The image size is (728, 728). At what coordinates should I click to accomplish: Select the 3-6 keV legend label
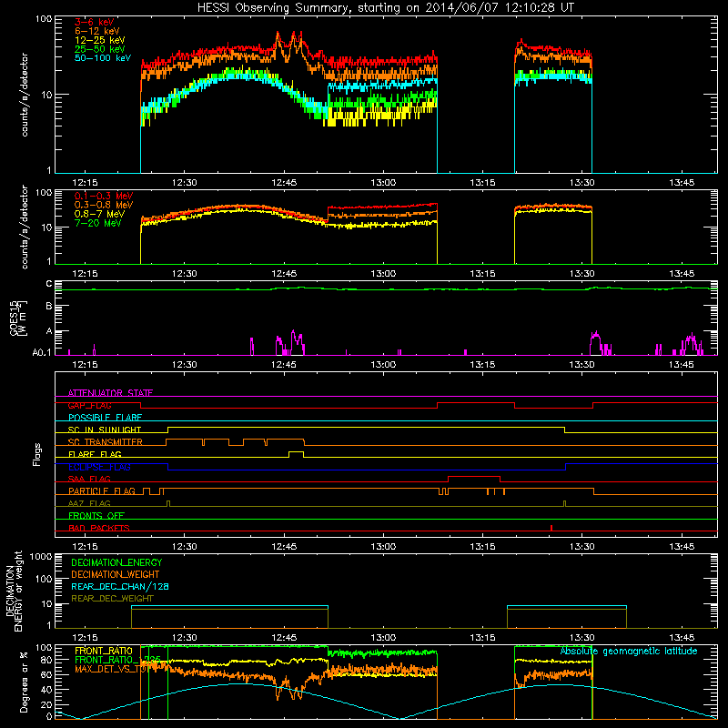pyautogui.click(x=94, y=22)
